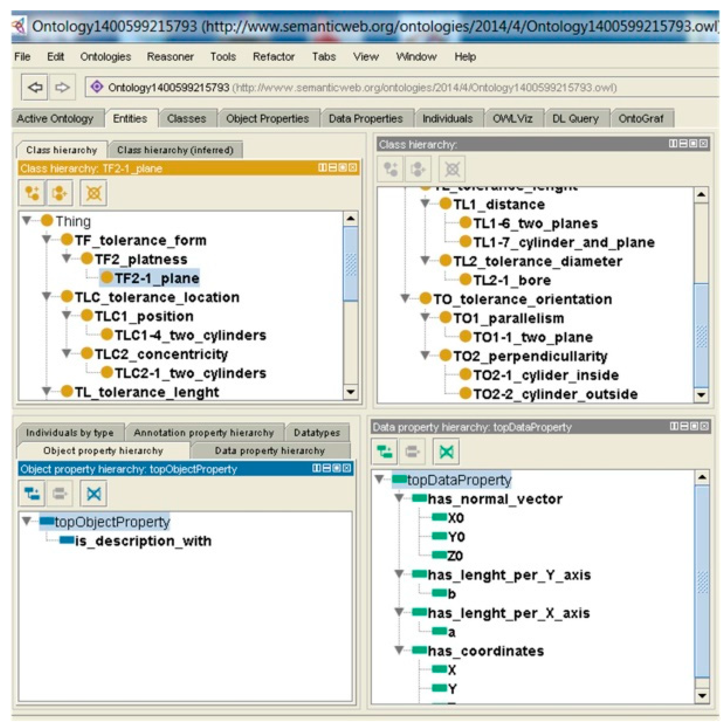Screen dimensions: 728x727
Task: Click the delete data property icon
Action: click(446, 451)
